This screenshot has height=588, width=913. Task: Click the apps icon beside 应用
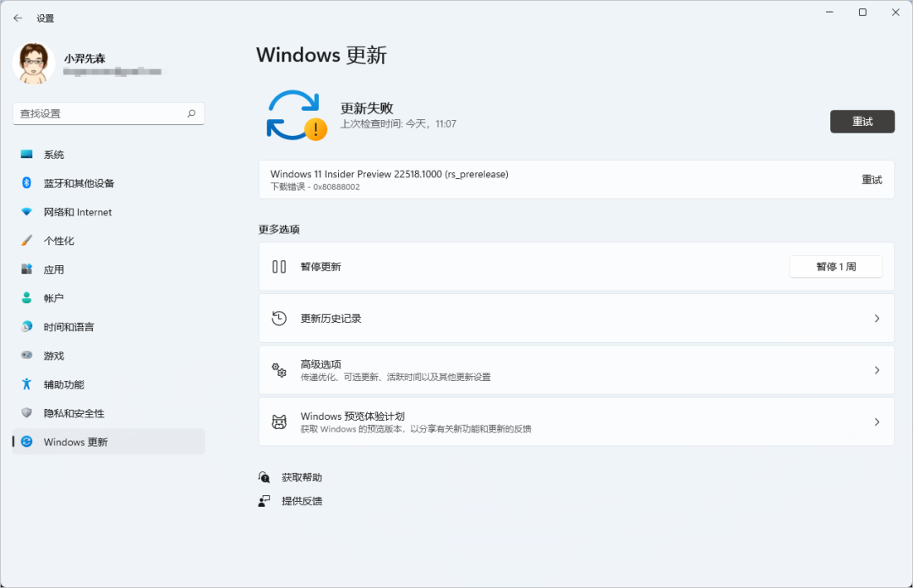[27, 269]
